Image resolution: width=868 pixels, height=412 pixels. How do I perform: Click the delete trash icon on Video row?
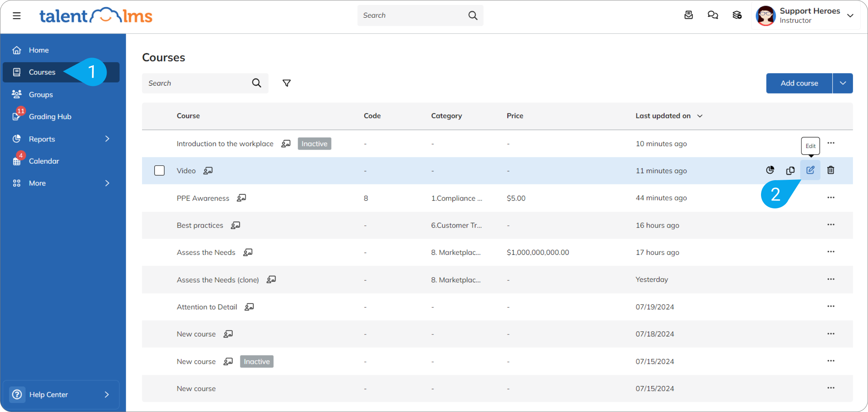tap(830, 170)
